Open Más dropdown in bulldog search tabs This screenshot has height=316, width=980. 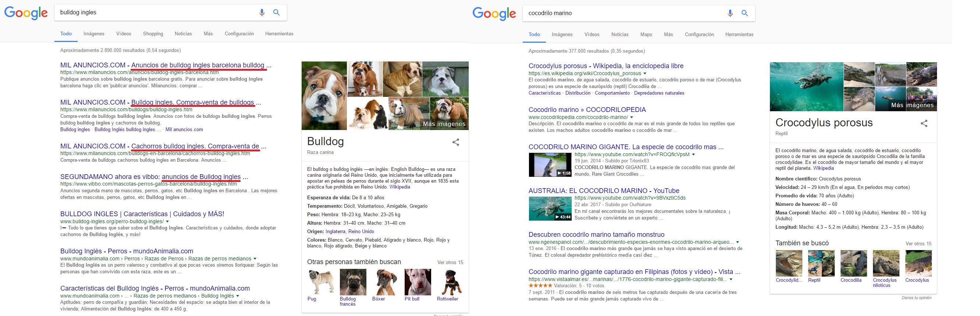tap(208, 34)
